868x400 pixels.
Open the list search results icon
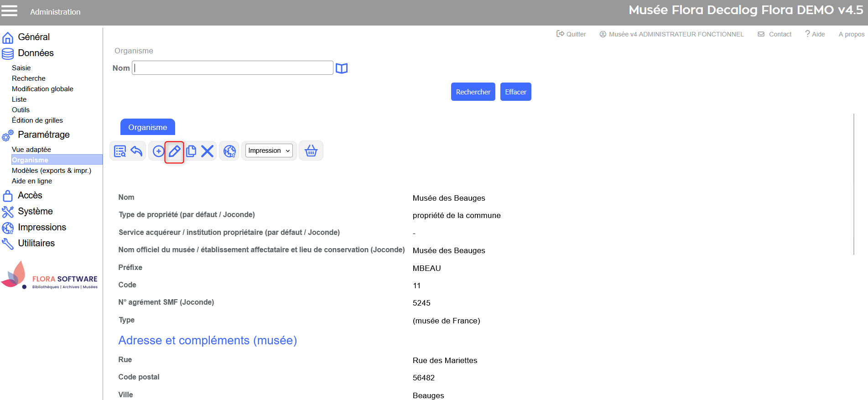click(x=120, y=151)
